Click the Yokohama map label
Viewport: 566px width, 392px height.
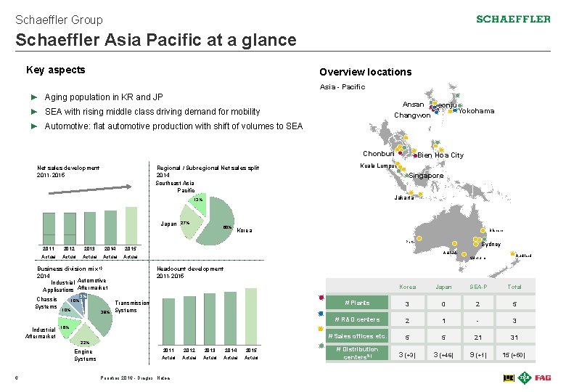pos(476,111)
